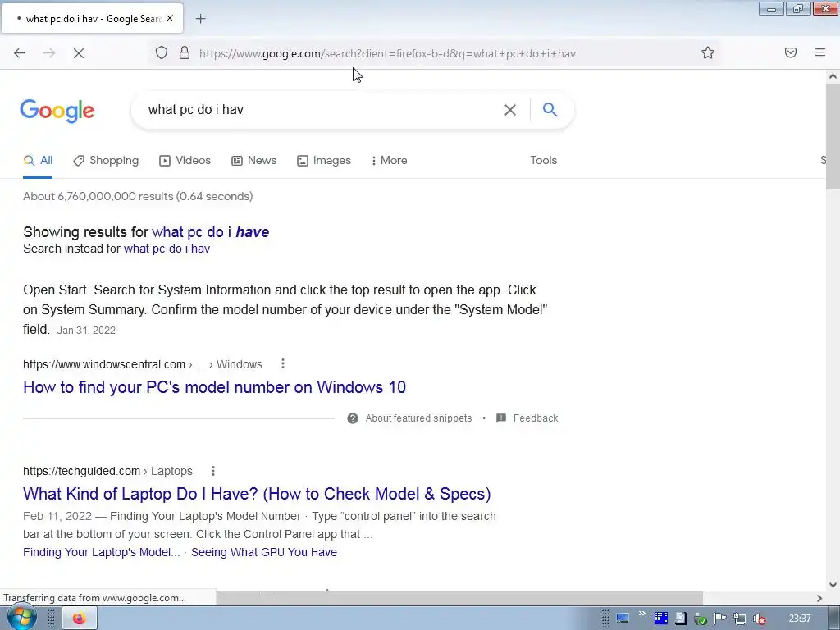Open the Save to Pocket icon

point(791,52)
